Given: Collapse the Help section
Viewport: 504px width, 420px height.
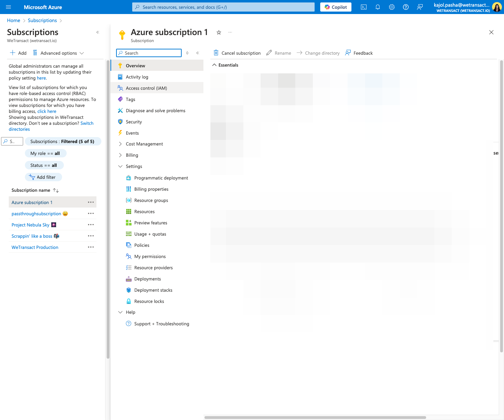Looking at the screenshot, I should tap(120, 312).
